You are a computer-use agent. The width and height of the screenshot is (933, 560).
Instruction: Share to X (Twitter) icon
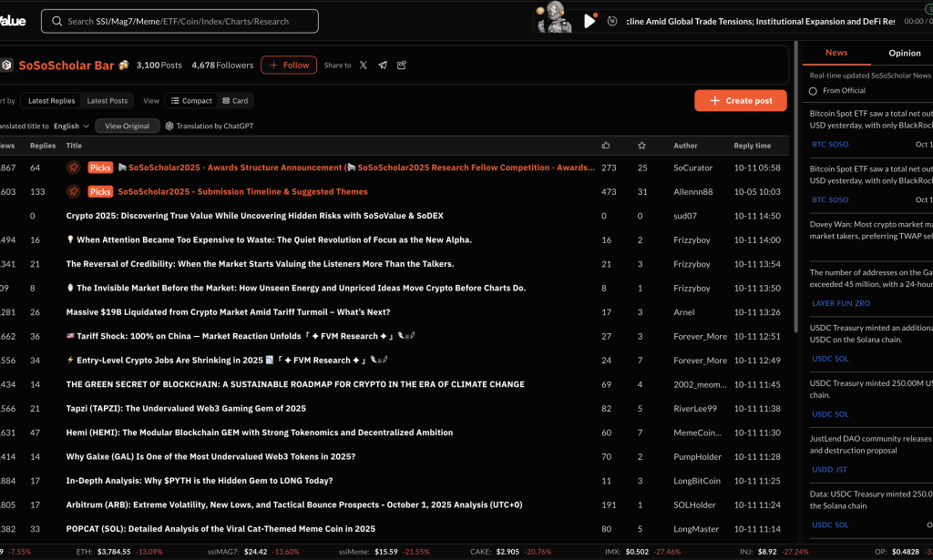point(364,66)
